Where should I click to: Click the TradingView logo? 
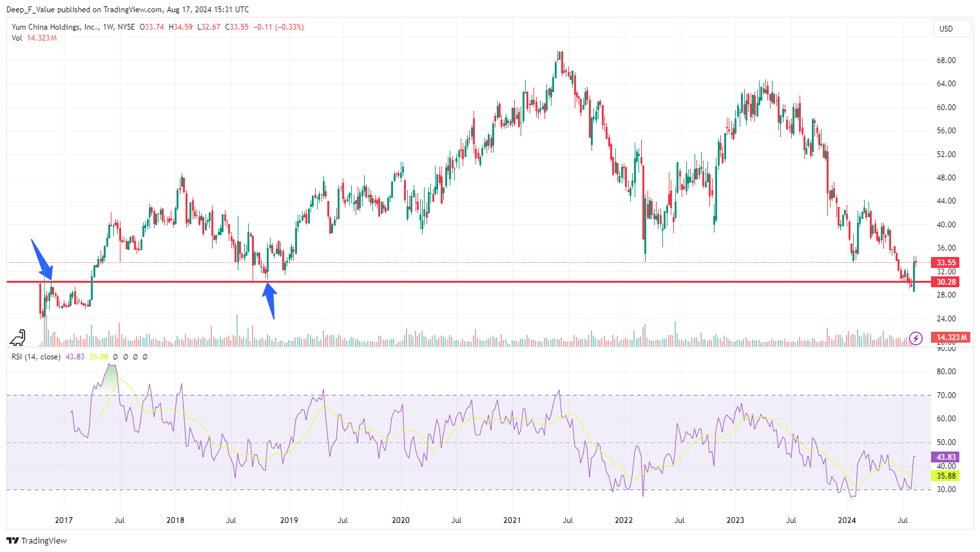(37, 540)
